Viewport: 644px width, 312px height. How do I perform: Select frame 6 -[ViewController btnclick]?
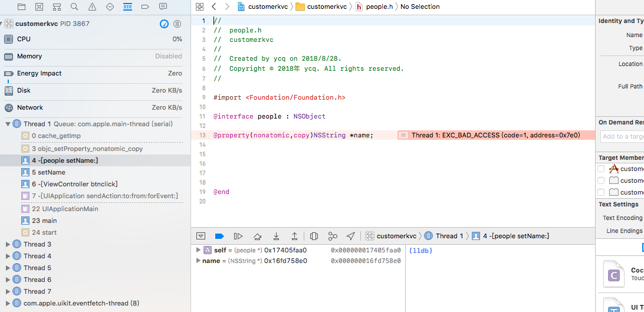point(96,185)
